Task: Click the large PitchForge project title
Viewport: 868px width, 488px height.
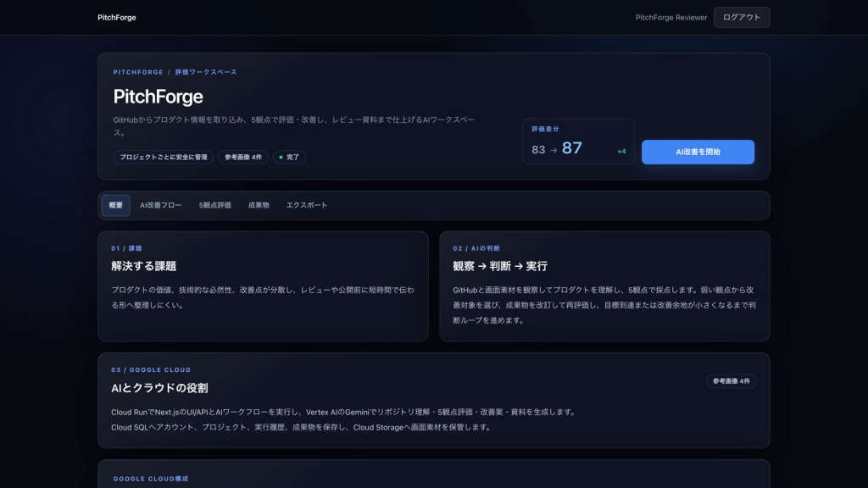Action: tap(159, 97)
